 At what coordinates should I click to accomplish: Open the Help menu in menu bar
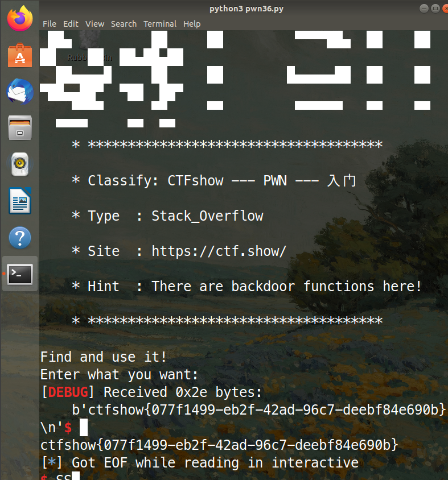pyautogui.click(x=192, y=24)
